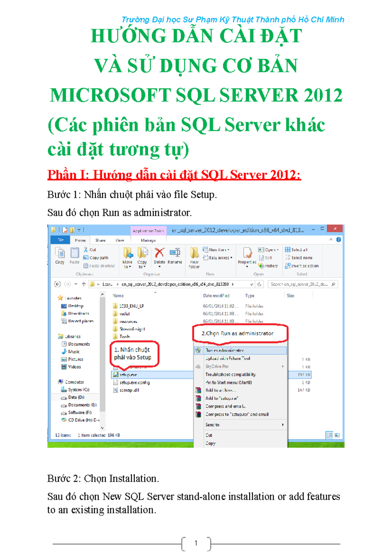Switch to the Share tab
The height and width of the screenshot is (555, 392).
[x=100, y=240]
